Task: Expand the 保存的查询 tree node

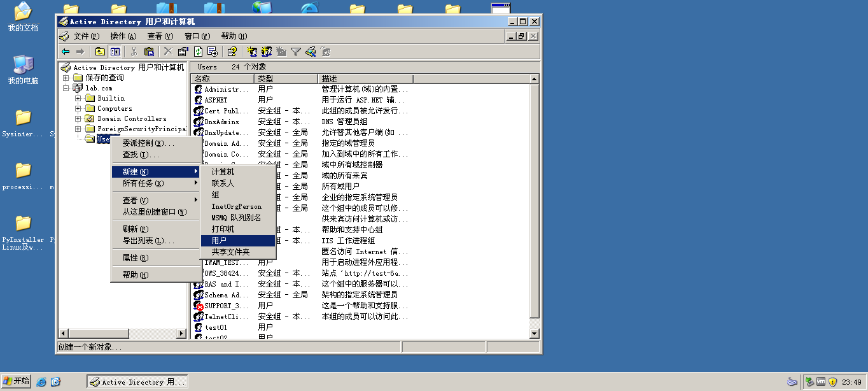Action: (x=66, y=78)
